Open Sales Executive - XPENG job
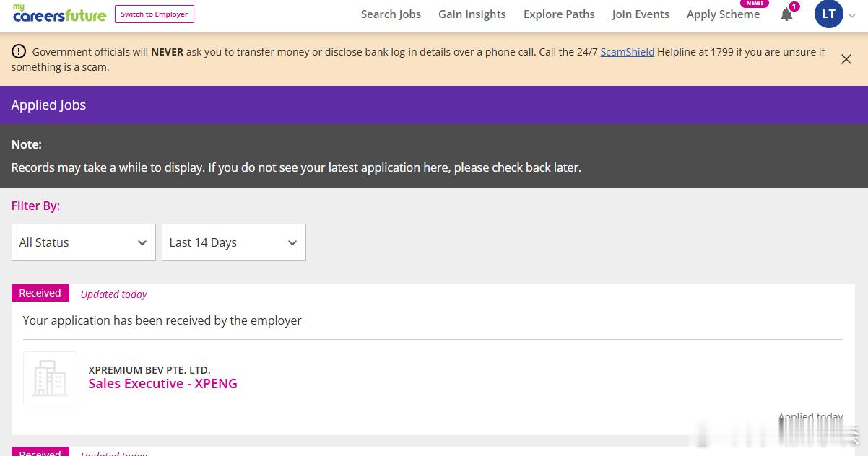Viewport: 868px width, 456px height. [162, 384]
